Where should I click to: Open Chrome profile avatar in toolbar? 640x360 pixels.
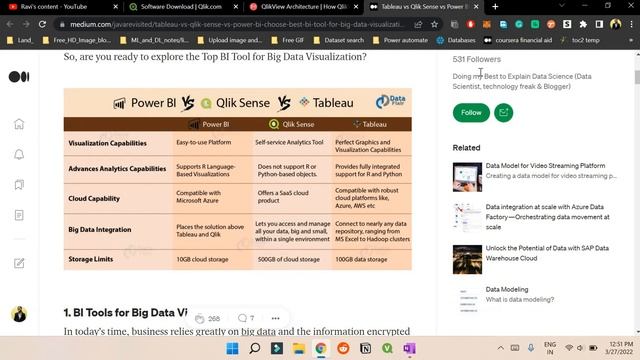(615, 24)
